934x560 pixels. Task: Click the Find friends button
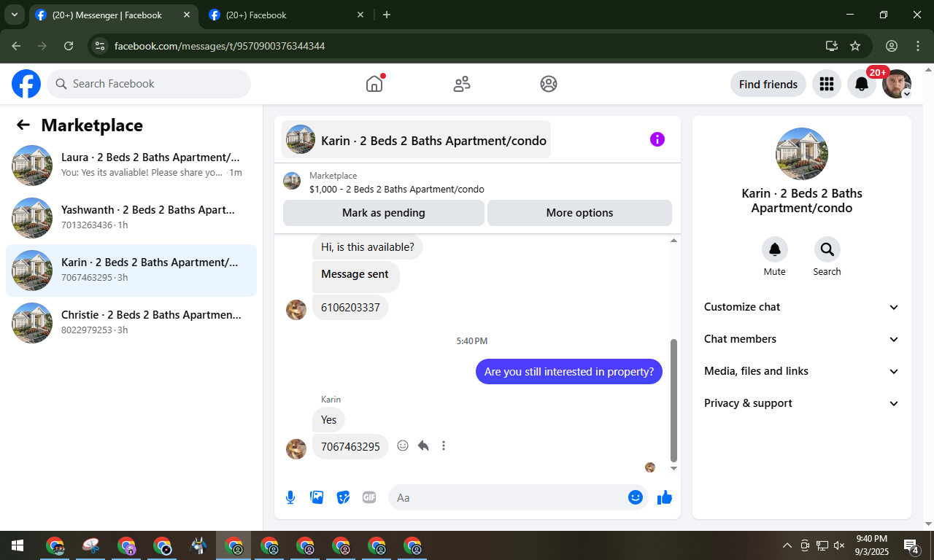coord(768,84)
